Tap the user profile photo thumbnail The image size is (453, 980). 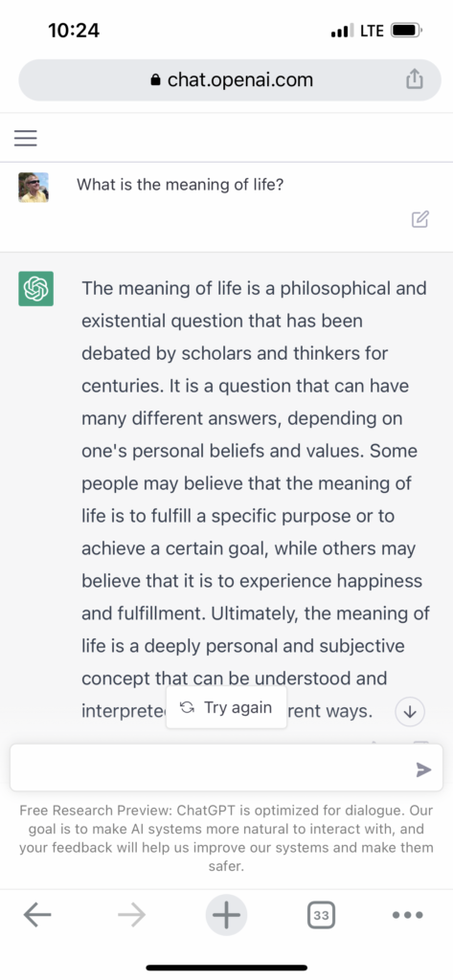[x=34, y=188]
